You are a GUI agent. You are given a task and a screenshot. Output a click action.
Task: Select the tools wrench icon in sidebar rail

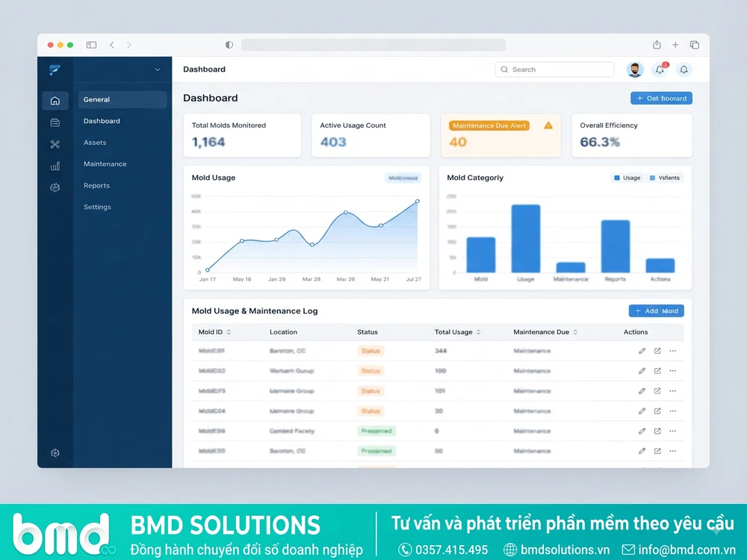click(55, 144)
